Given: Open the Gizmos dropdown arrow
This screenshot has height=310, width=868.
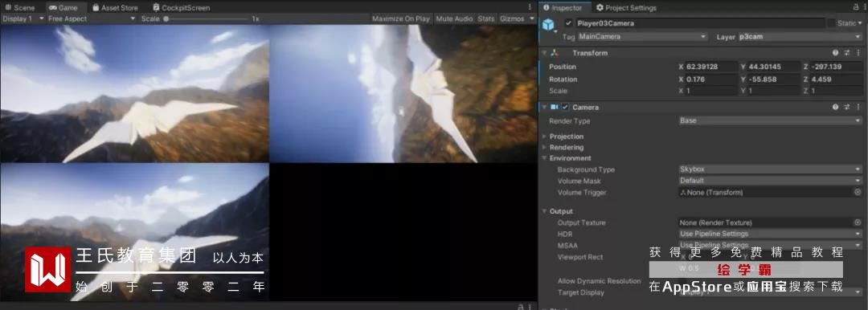Looking at the screenshot, I should (x=532, y=18).
